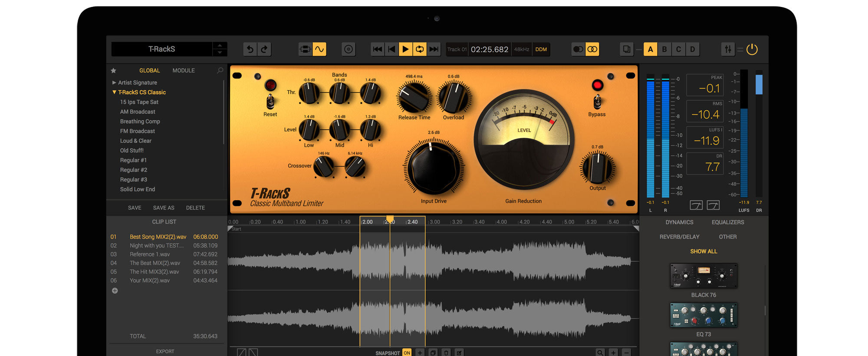Collapse the T-RackS CS Classic folder
The width and height of the screenshot is (868, 356).
pyautogui.click(x=114, y=92)
